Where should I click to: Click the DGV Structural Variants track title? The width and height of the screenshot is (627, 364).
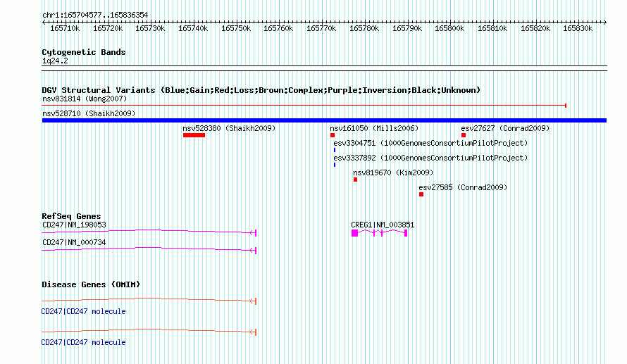point(261,90)
